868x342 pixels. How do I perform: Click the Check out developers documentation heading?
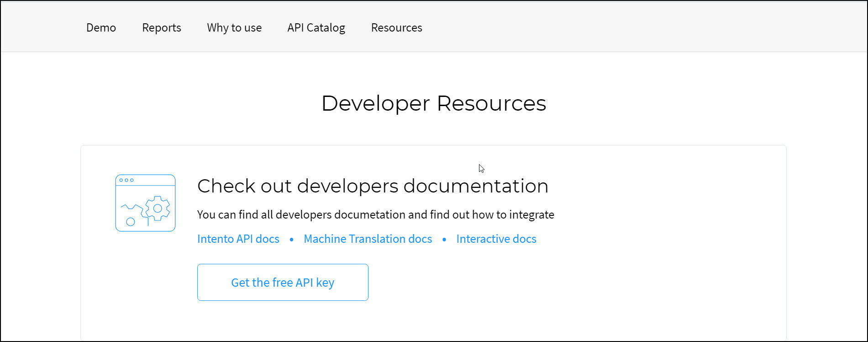pyautogui.click(x=372, y=186)
